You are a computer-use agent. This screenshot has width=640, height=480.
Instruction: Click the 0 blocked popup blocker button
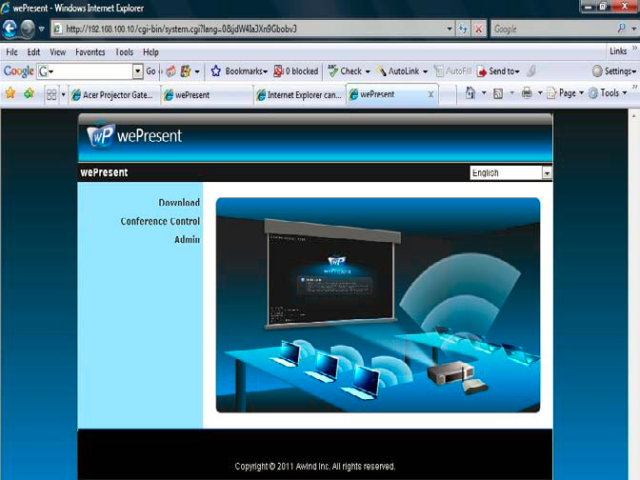(296, 71)
